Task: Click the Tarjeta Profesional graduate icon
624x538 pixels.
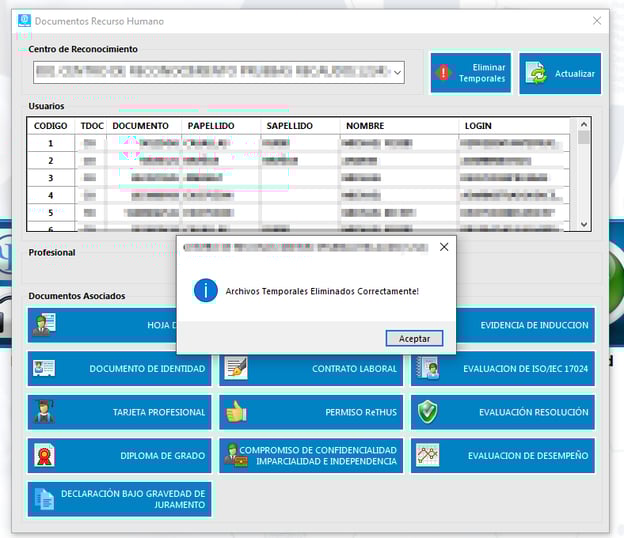Action: coord(44,412)
